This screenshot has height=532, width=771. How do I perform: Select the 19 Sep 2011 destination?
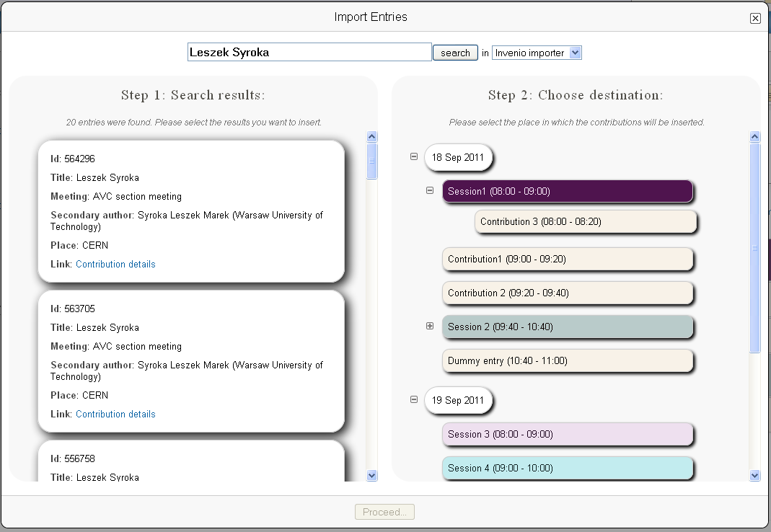click(x=458, y=400)
